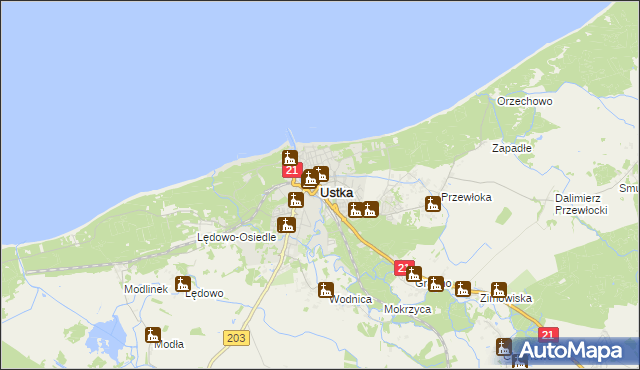Viewport: 640px width, 370px height.
Task: Click the church icon just left of AutoMapa logo
Action: point(504,346)
